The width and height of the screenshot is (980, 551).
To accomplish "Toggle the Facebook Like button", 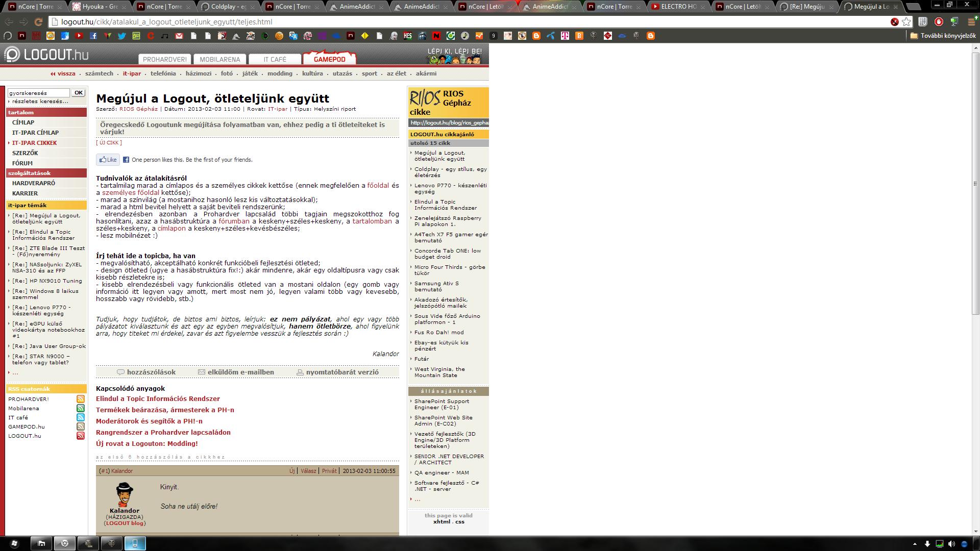I will pos(108,160).
